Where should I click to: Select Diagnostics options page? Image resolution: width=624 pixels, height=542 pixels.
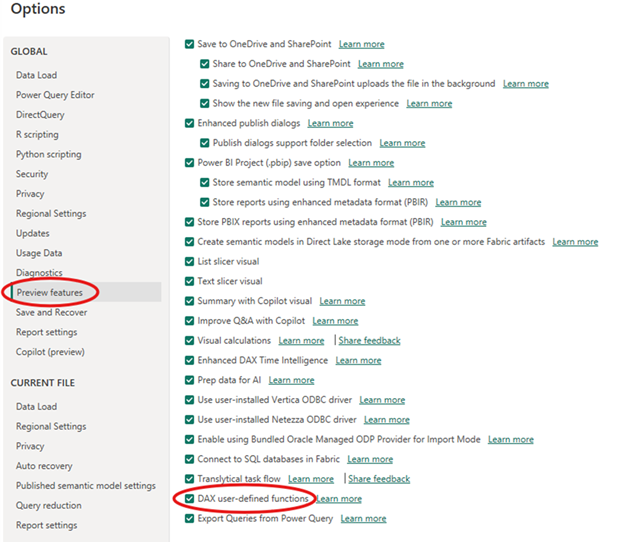pos(39,273)
